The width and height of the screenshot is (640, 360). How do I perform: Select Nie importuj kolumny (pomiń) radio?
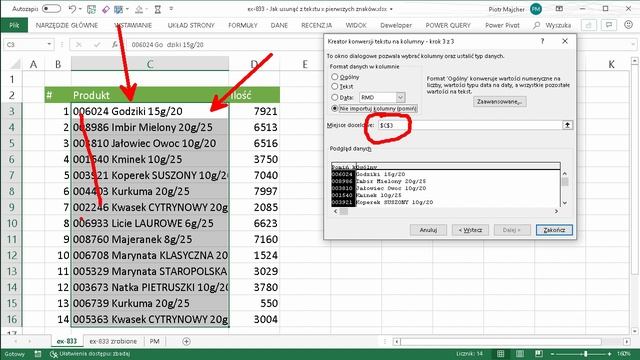335,108
